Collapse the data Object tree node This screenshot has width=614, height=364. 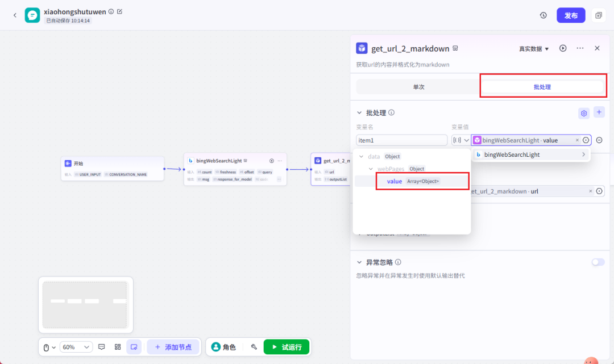point(361,156)
